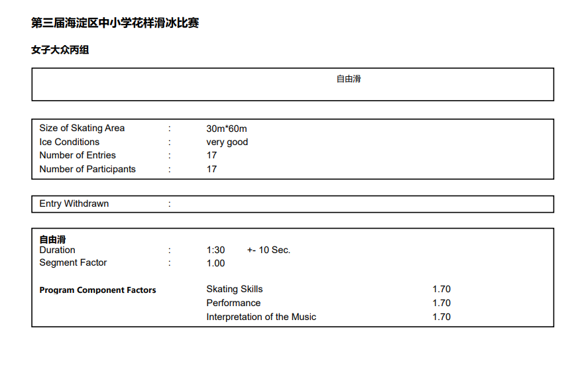588x383 pixels.
Task: Select the 1.70 factor for Skating Skills
Action: 441,289
